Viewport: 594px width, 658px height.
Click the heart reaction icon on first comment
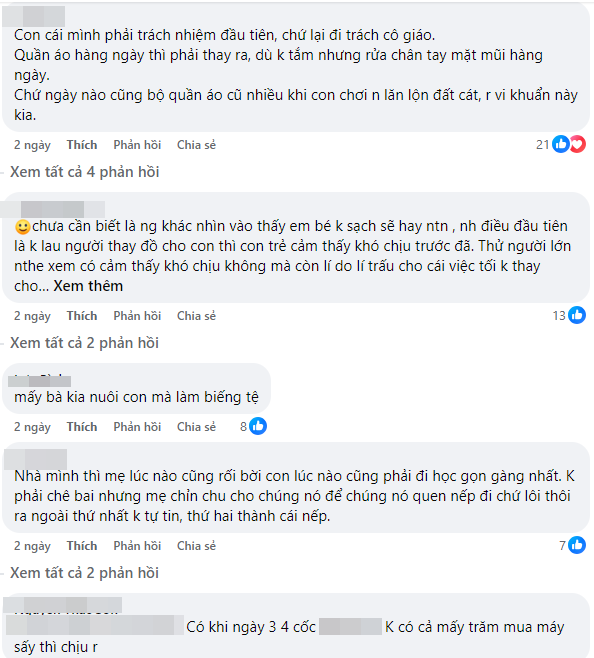[578, 144]
